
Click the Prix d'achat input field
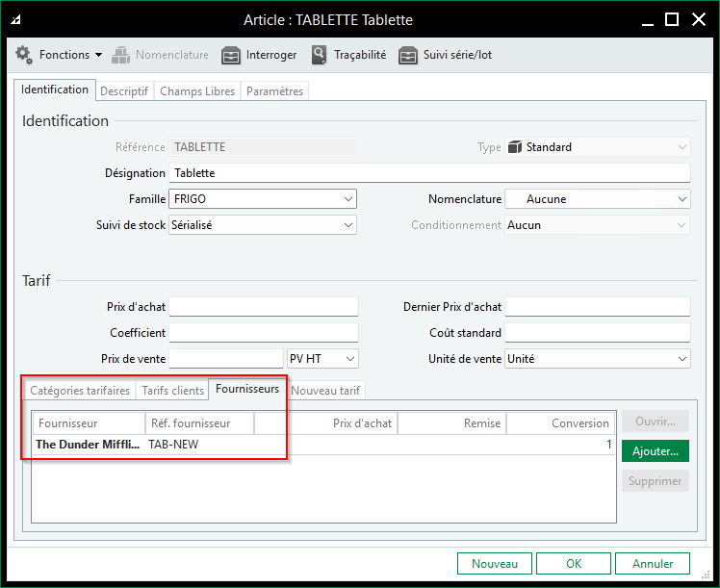point(264,307)
